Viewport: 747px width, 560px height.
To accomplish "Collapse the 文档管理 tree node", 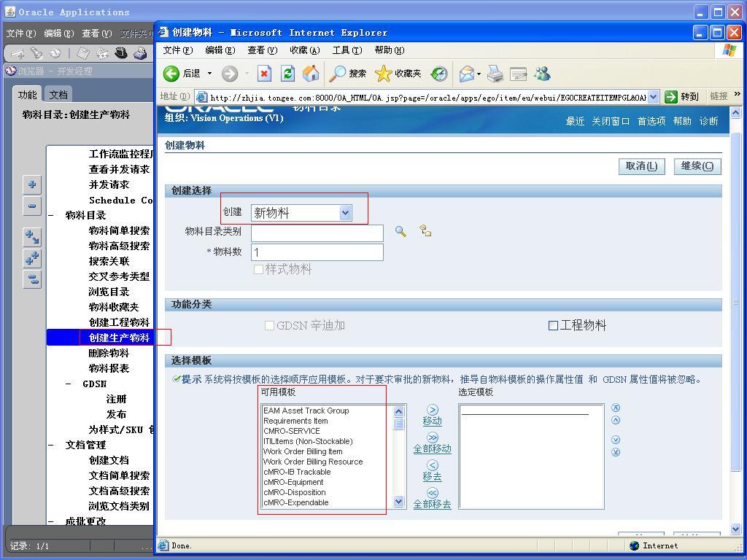I will [x=51, y=445].
